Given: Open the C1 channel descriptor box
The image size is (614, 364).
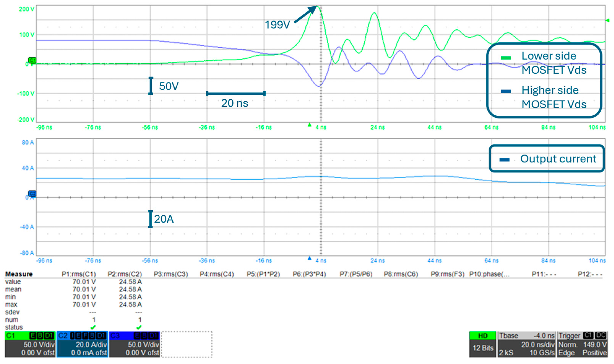Looking at the screenshot, I should coord(30,344).
